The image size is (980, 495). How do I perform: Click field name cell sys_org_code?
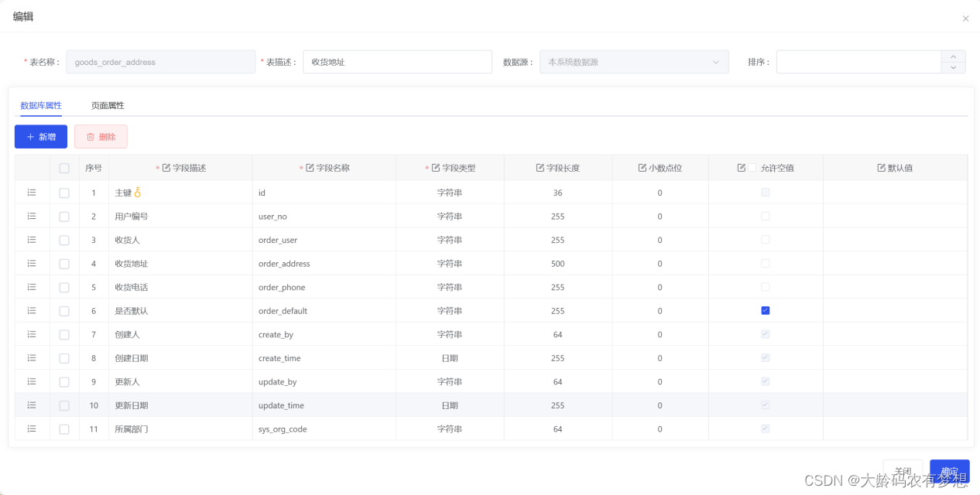(324, 428)
